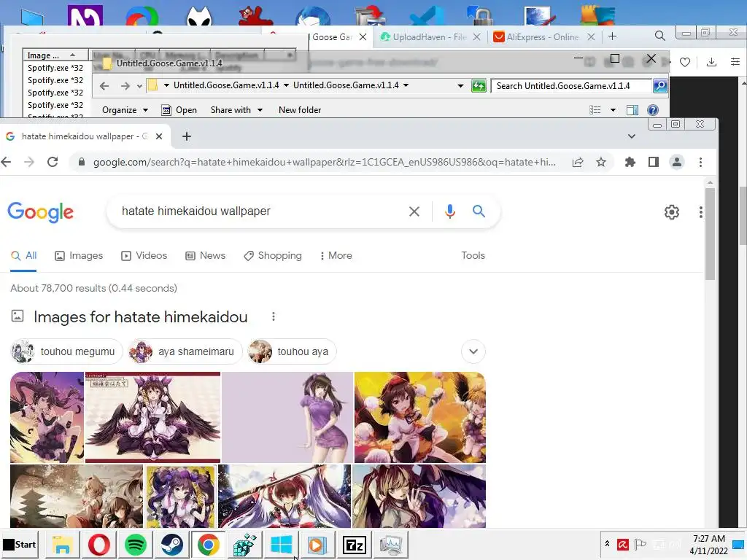
Task: Click the Google logo
Action: pyautogui.click(x=41, y=212)
